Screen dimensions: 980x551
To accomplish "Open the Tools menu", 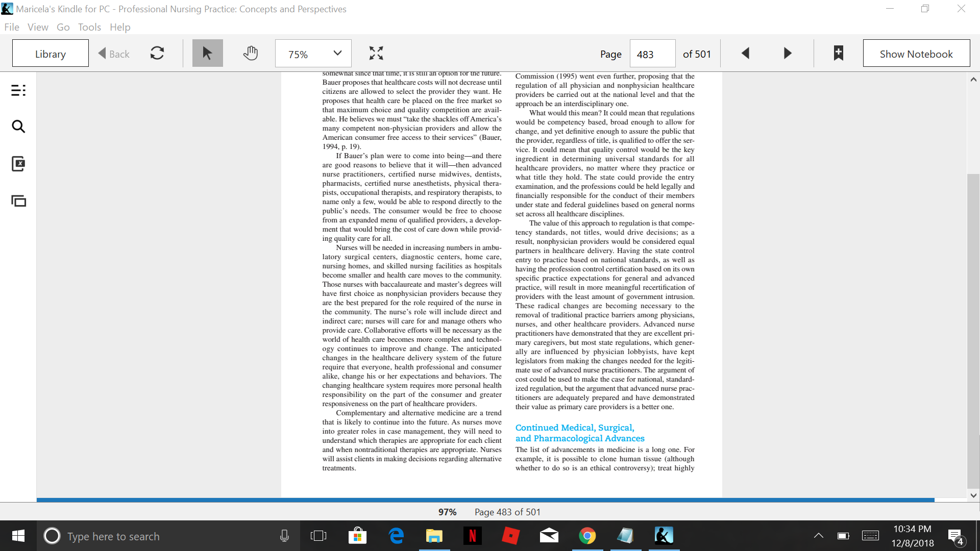I will 89,27.
